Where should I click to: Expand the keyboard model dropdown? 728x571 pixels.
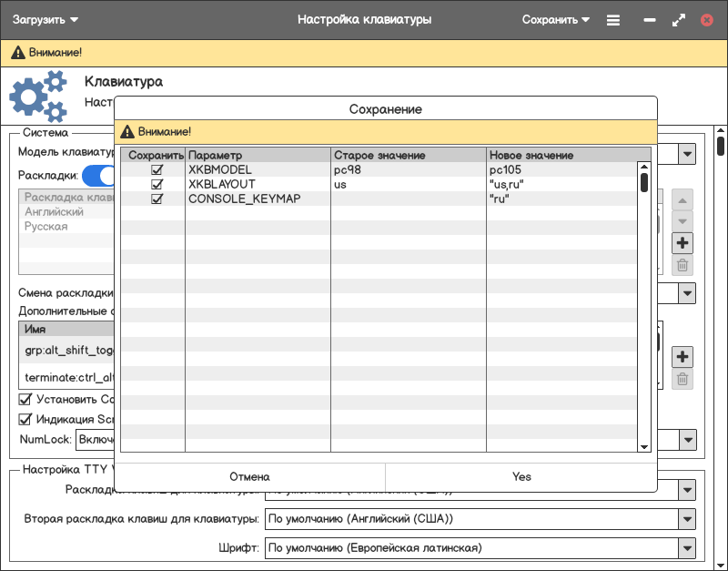[x=687, y=154]
